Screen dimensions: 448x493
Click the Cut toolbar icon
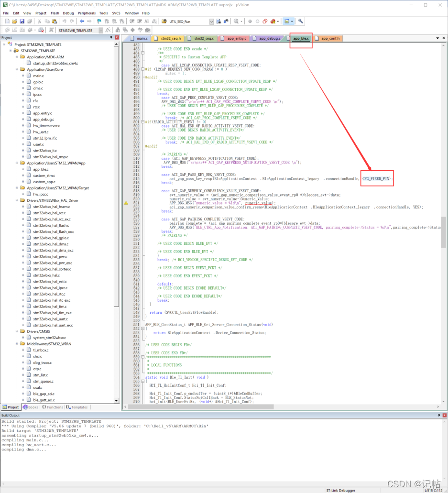tap(39, 22)
